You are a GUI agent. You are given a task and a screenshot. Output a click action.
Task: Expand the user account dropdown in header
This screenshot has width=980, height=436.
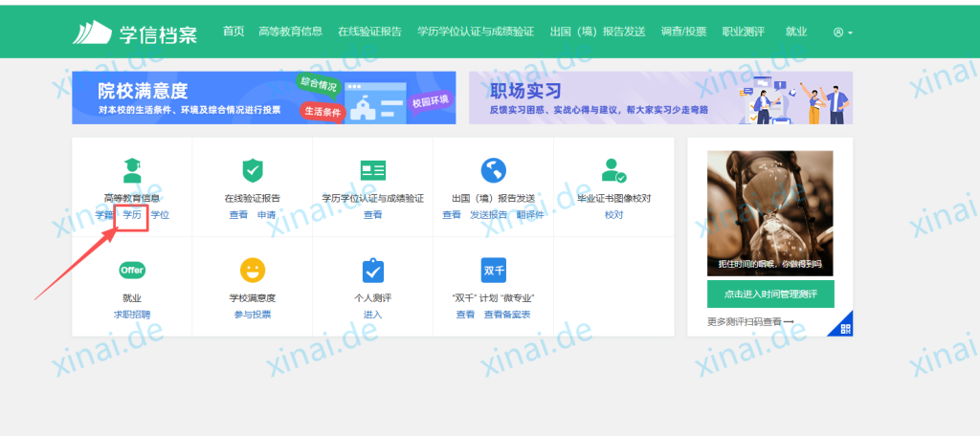842,32
